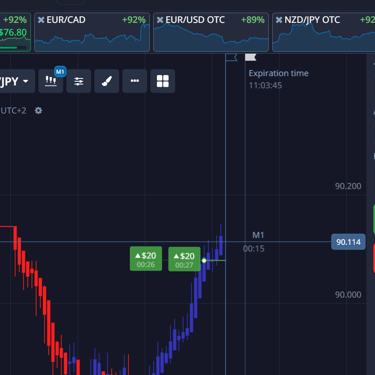Switch to the EUR/USD OTC chart tab
Screen dimensions: 375x375
(x=211, y=32)
